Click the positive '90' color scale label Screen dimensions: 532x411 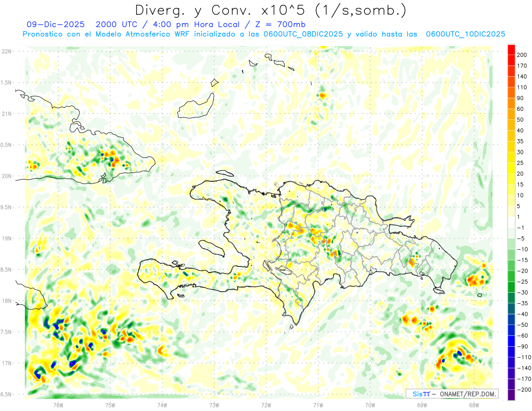pos(521,98)
